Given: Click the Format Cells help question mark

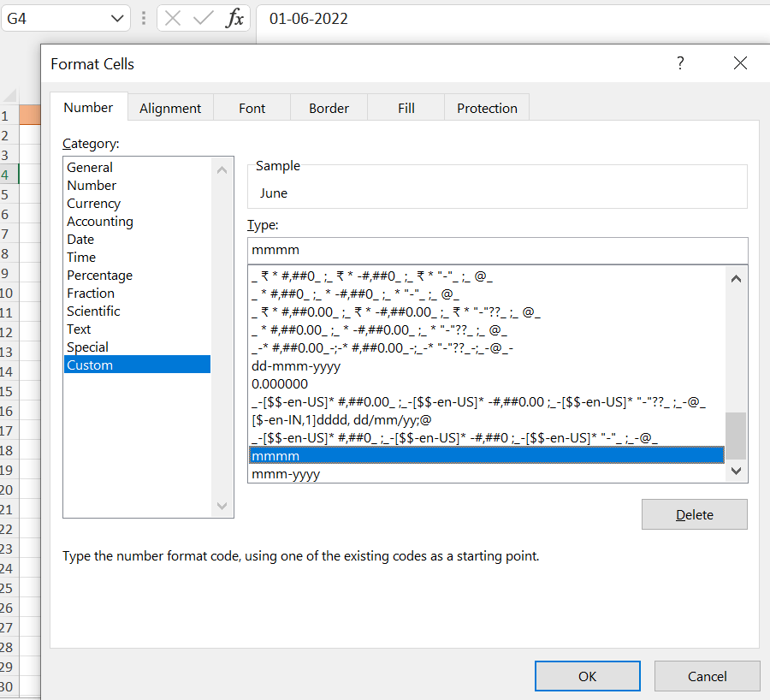Looking at the screenshot, I should [680, 62].
